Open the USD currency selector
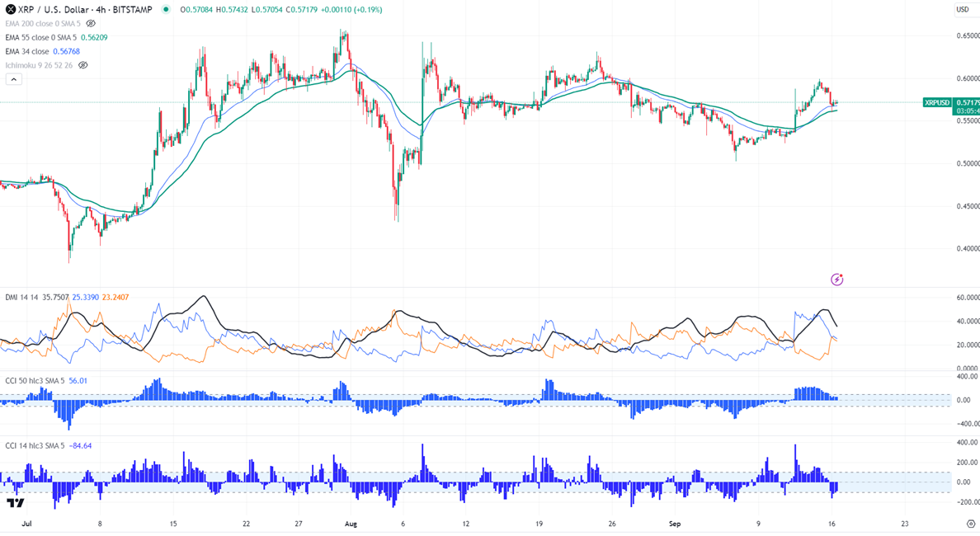This screenshot has height=536, width=980. coord(963,9)
